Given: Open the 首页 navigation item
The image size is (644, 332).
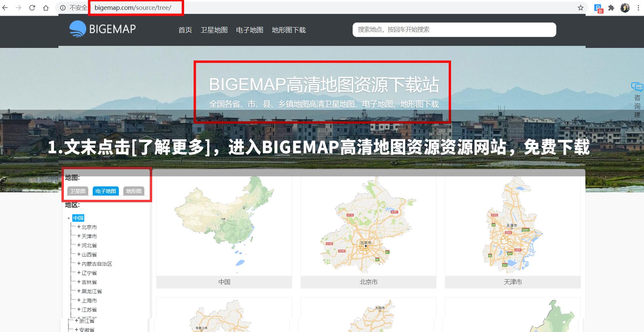Looking at the screenshot, I should pos(185,30).
